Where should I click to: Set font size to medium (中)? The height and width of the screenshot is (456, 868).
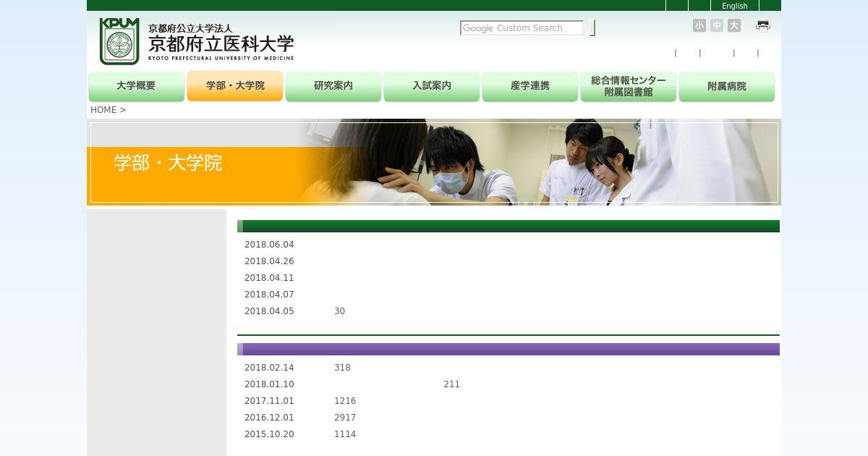[x=717, y=25]
